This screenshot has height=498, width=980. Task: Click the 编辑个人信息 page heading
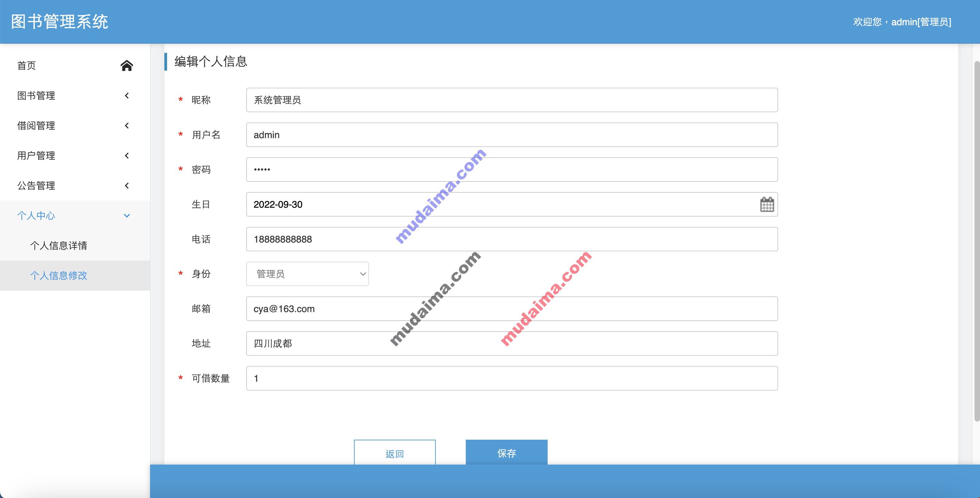click(x=211, y=62)
